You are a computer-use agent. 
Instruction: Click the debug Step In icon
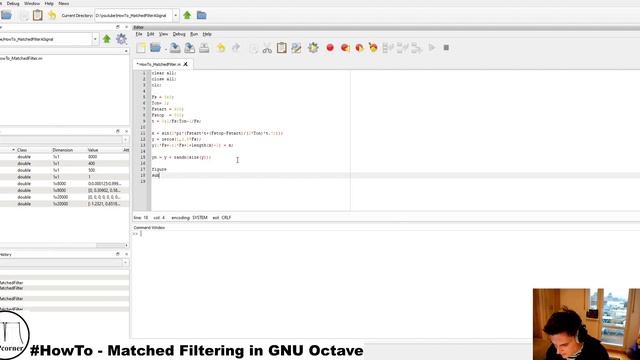(402, 48)
